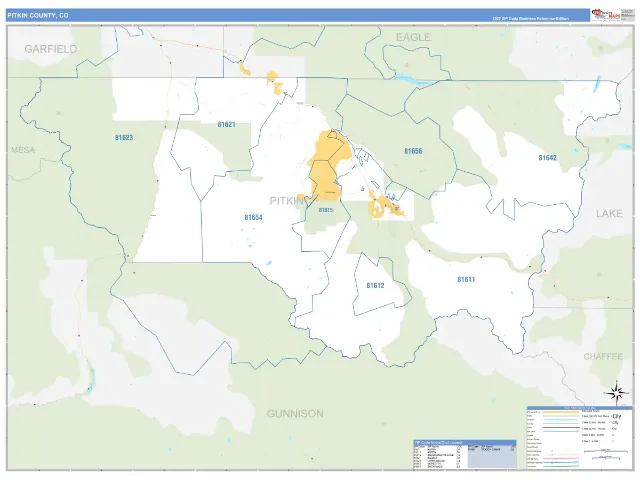
Task: Click the map publisher logo in header
Action: coord(607,15)
